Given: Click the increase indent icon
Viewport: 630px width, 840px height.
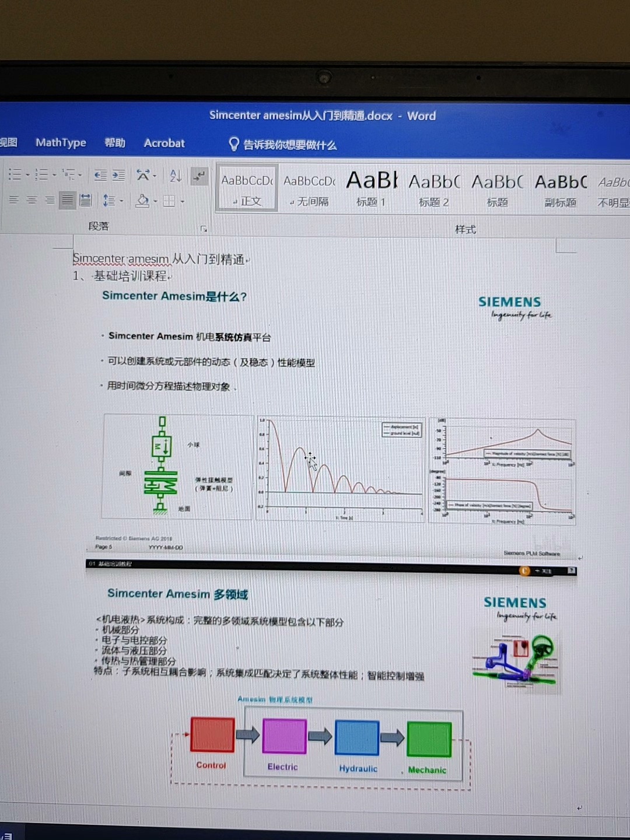Looking at the screenshot, I should click(118, 175).
